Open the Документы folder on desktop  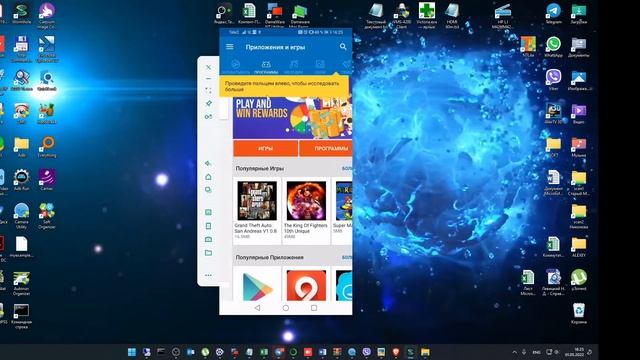[x=579, y=47]
